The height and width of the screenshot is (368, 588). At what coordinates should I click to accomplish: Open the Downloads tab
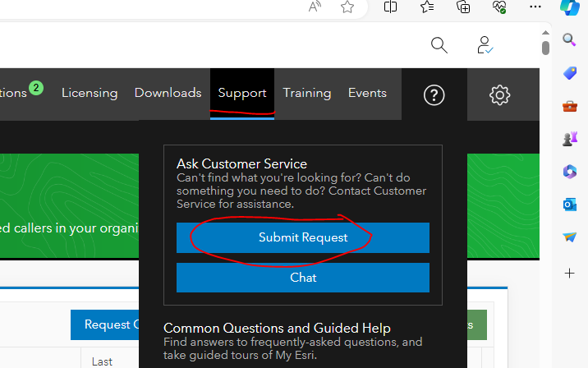coord(168,93)
